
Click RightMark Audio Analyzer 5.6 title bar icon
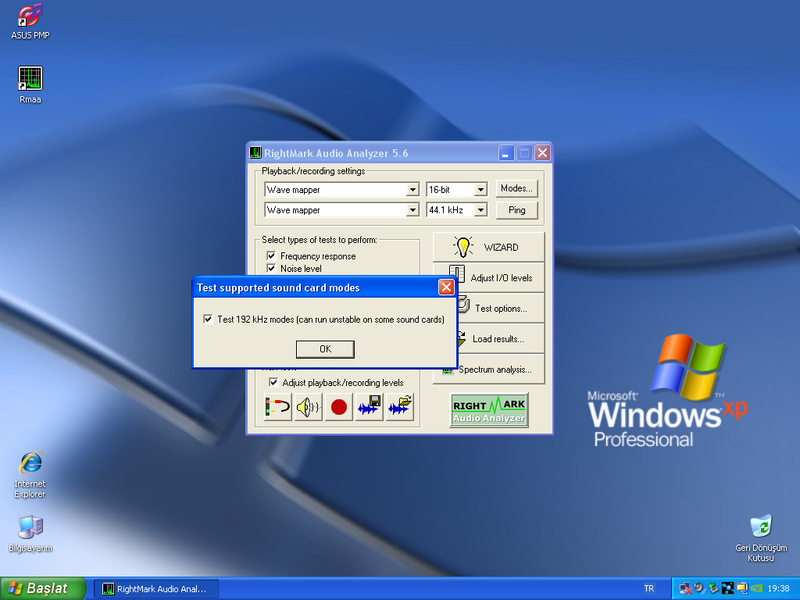click(255, 153)
